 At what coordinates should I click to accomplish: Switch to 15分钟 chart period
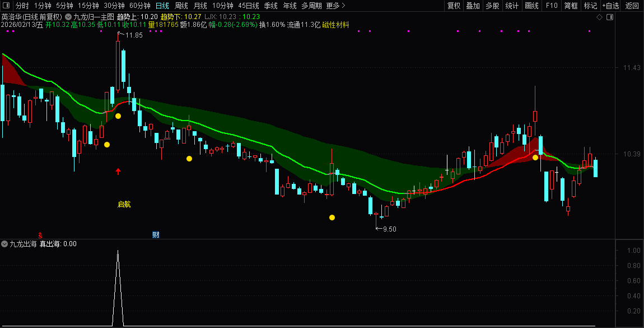click(88, 6)
